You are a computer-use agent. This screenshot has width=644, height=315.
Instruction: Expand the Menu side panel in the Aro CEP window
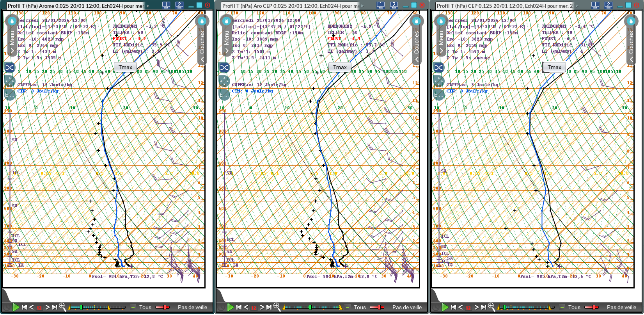click(x=227, y=51)
